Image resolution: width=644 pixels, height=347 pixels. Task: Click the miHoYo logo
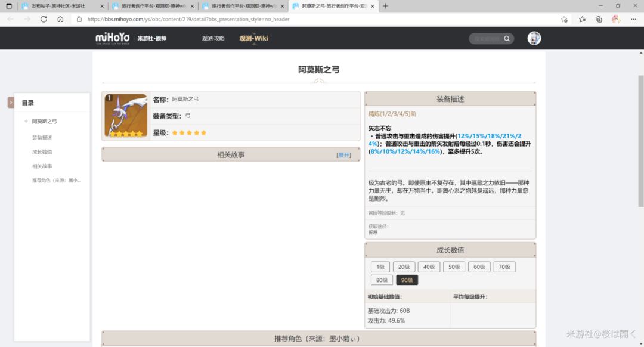[113, 38]
